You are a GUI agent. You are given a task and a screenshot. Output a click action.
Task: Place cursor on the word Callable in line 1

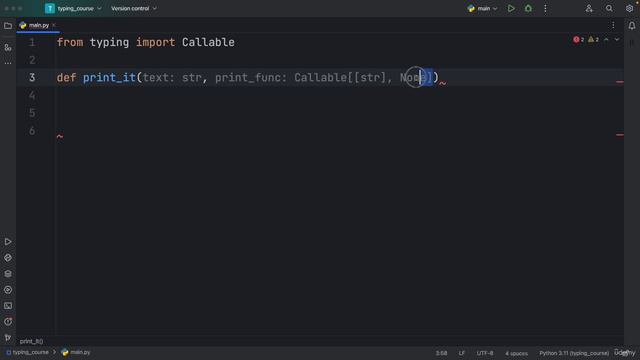point(208,42)
